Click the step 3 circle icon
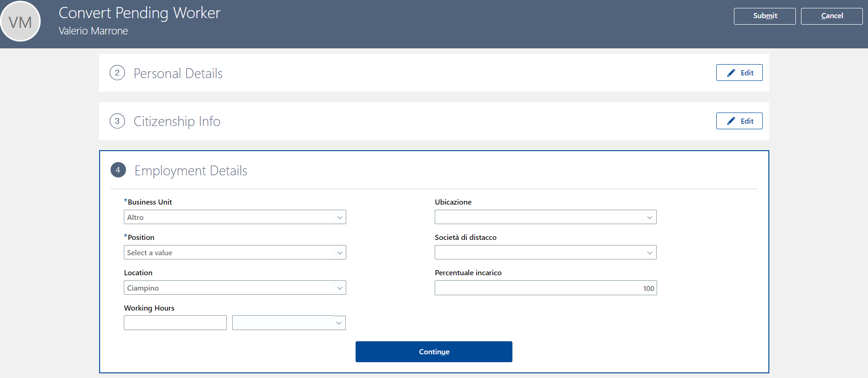 coord(117,121)
